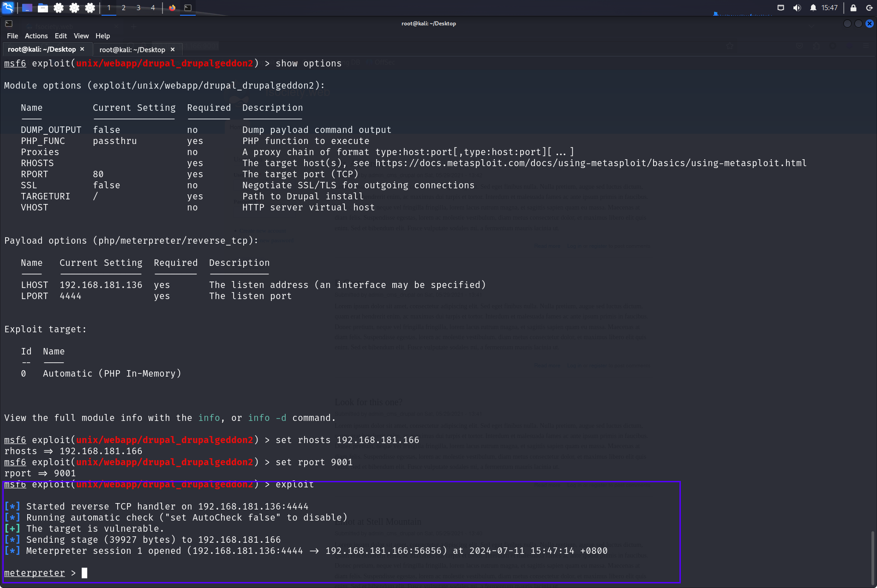The width and height of the screenshot is (877, 588).
Task: Click 'The target is vulnerable.' line
Action: click(84, 529)
